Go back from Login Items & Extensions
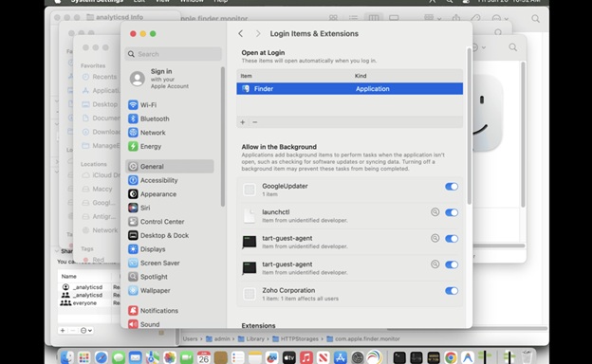Image resolution: width=592 pixels, height=364 pixels. 241,33
